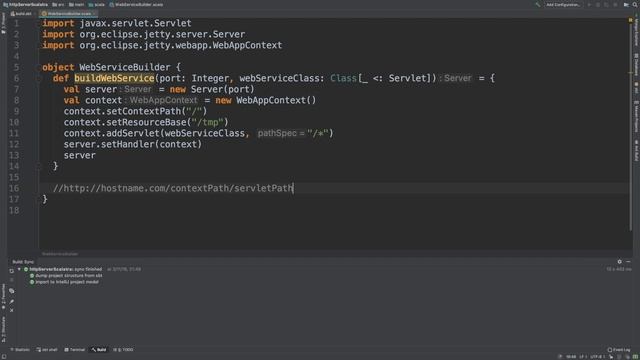
Task: Open the build.sbt editor tab
Action: (x=22, y=13)
